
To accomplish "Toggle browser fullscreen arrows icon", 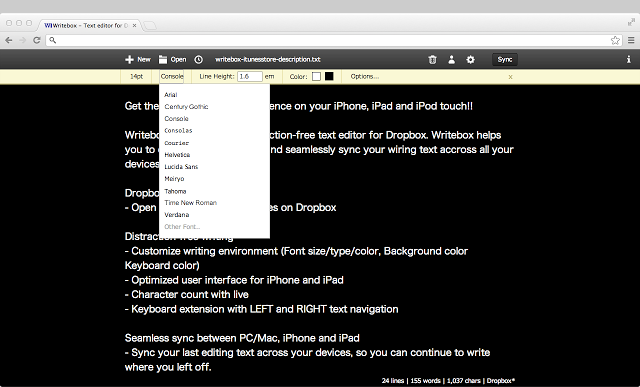I will (x=631, y=22).
